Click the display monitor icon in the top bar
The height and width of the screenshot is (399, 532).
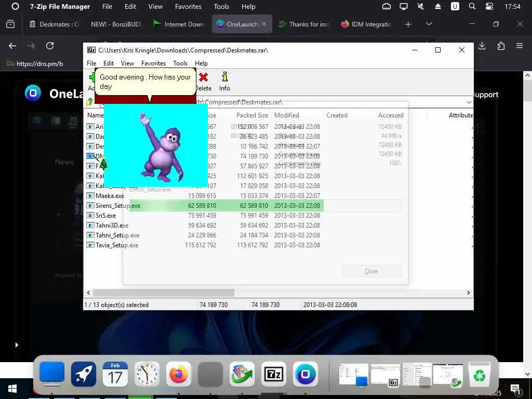pyautogui.click(x=403, y=6)
